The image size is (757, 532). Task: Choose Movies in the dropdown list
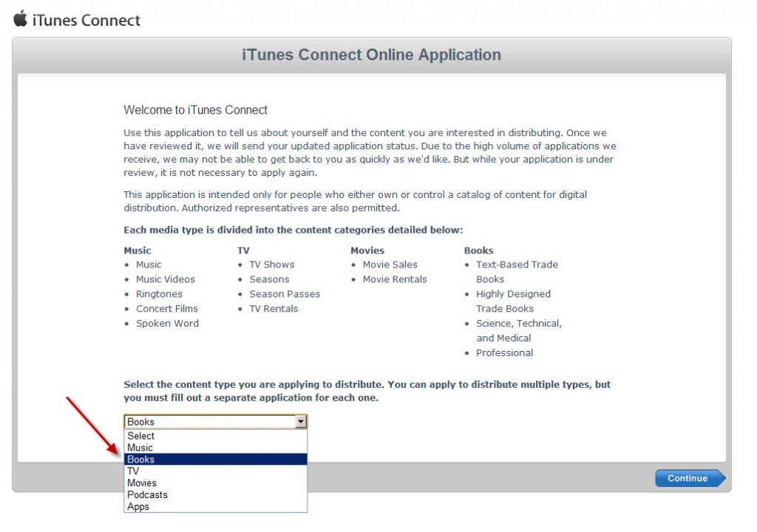tap(215, 482)
